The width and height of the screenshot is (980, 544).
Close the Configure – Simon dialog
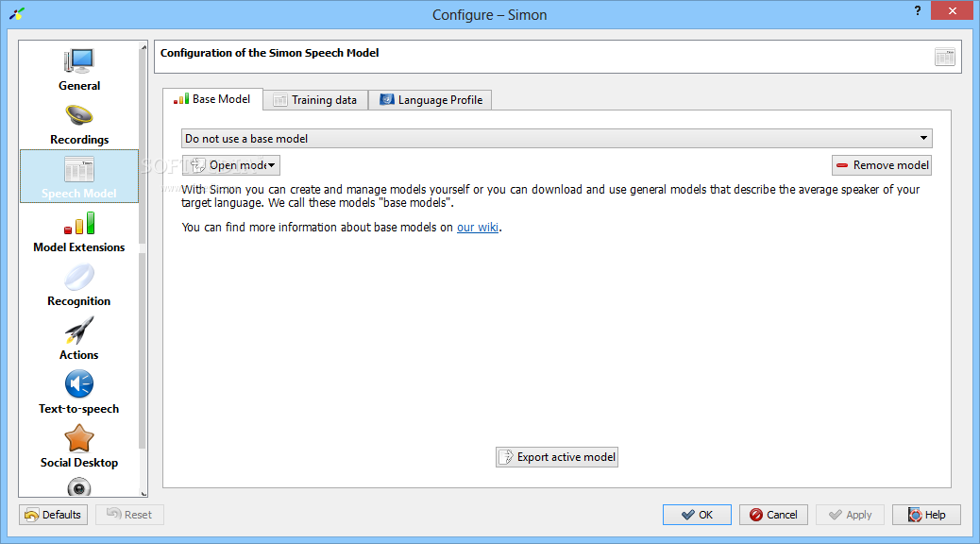[x=952, y=10]
